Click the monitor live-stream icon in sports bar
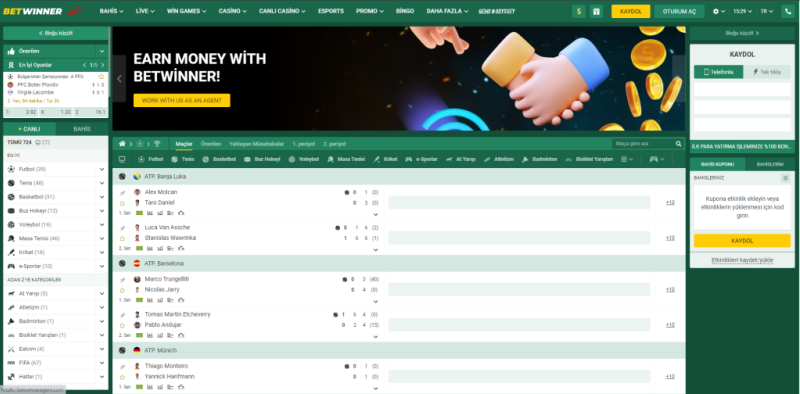The width and height of the screenshot is (800, 394). coord(122,159)
